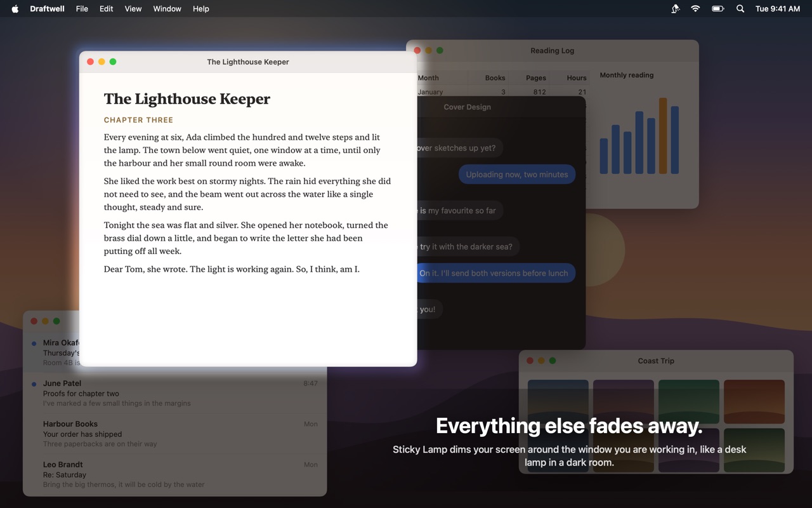Open Leo Brandt's Re: Saturday email
The image size is (812, 508).
coord(175,474)
